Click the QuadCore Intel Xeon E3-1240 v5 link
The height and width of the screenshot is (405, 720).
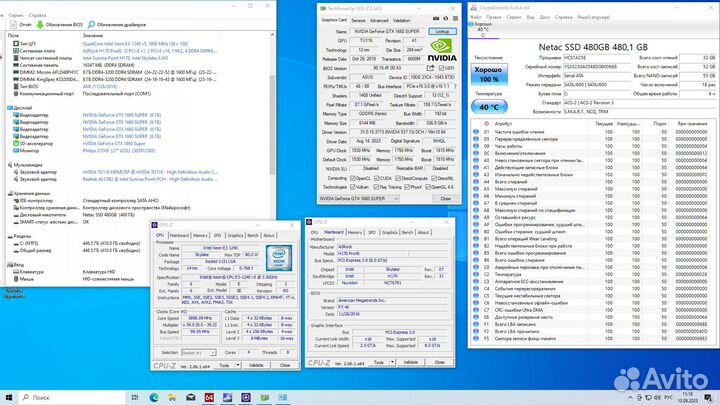[x=135, y=44]
